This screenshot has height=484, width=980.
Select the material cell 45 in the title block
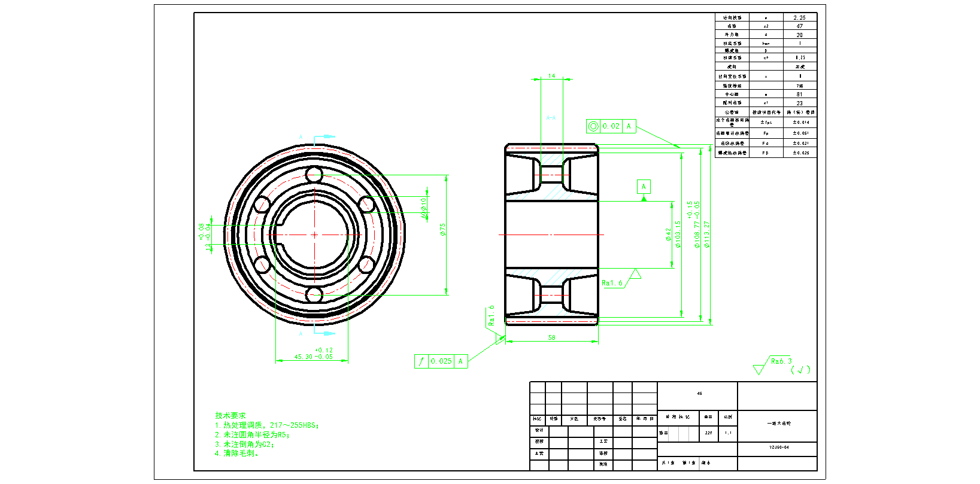699,394
